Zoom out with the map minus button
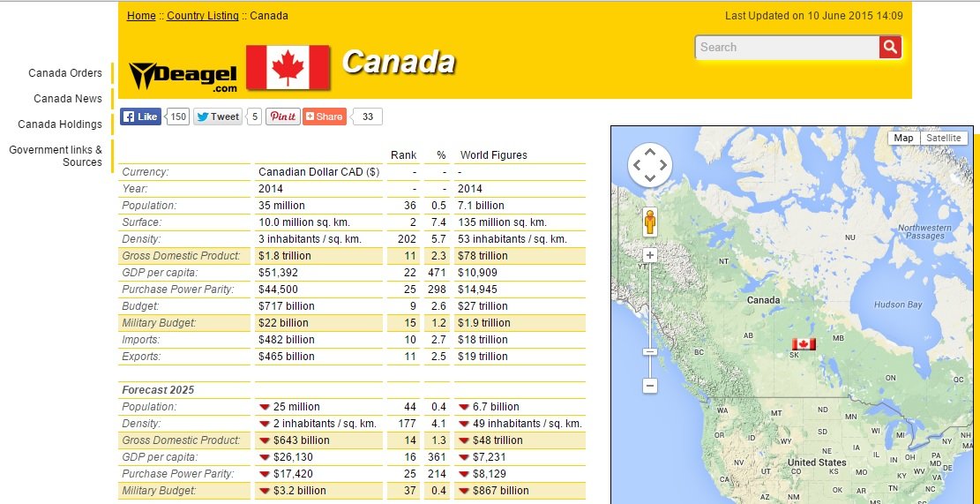Viewport: 980px width, 504px height. pyautogui.click(x=650, y=386)
